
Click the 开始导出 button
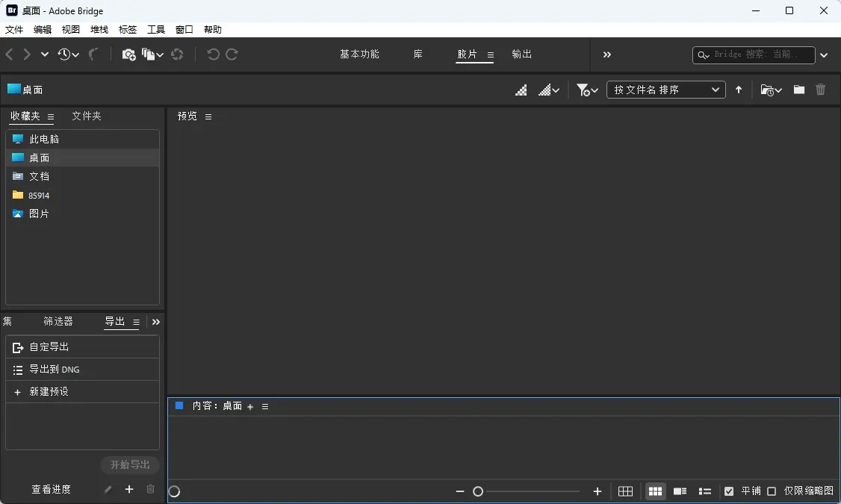click(x=130, y=465)
